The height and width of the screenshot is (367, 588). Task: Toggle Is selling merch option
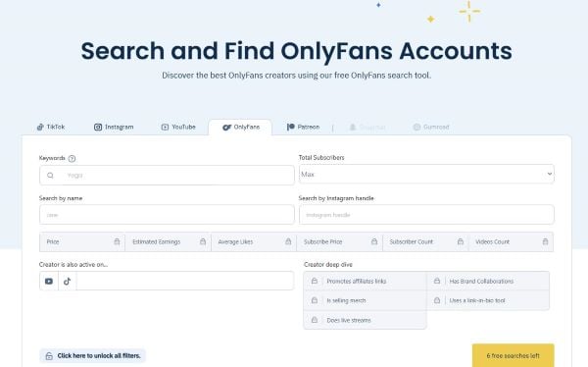tap(365, 300)
